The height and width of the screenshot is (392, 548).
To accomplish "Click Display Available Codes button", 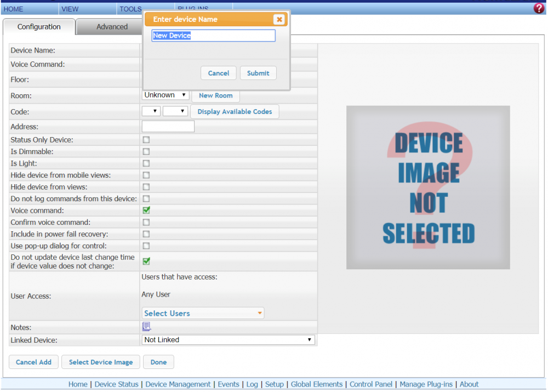I will click(x=235, y=112).
